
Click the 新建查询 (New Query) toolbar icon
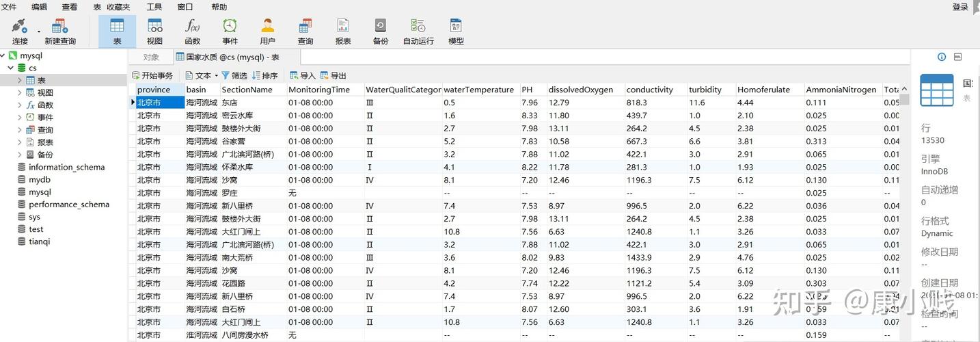[60, 27]
